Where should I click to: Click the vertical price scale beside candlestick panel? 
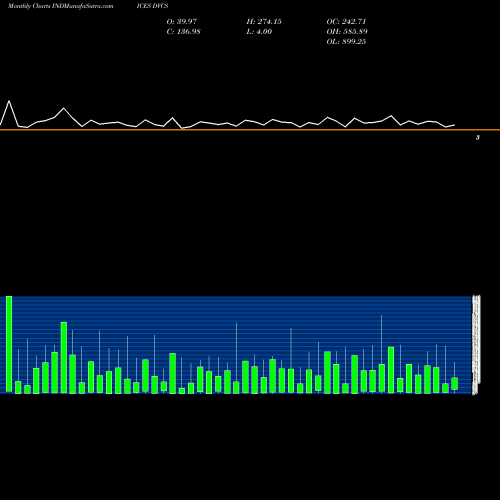(x=476, y=345)
